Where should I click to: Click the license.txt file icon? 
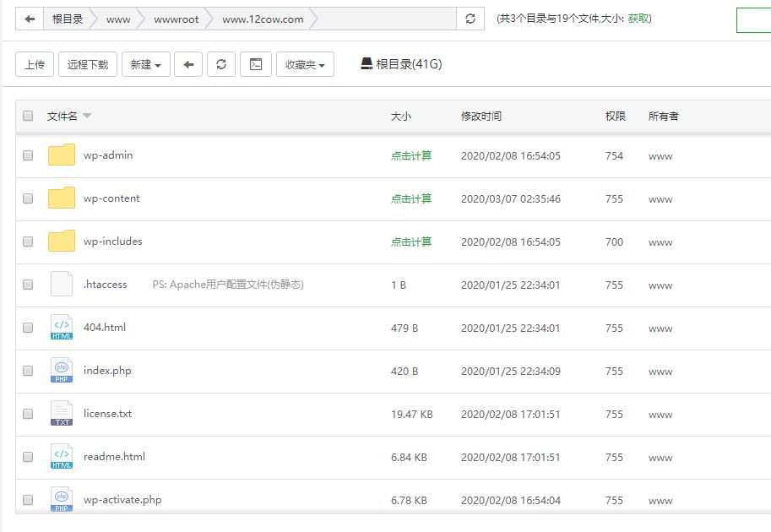62,414
